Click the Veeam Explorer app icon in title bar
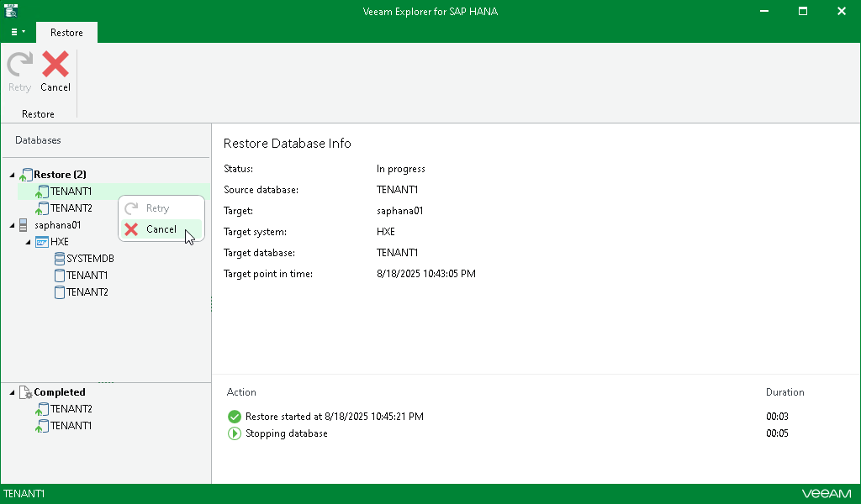The width and height of the screenshot is (861, 504). [10, 10]
